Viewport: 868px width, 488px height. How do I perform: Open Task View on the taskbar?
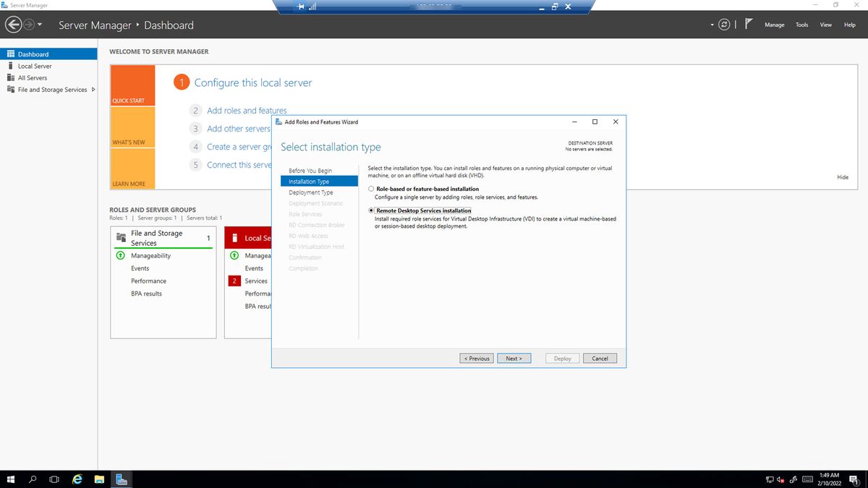click(x=54, y=479)
